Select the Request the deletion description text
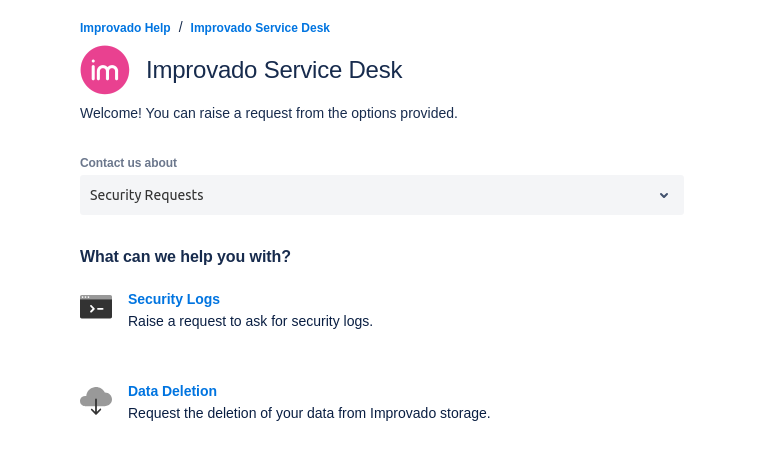The height and width of the screenshot is (472, 782). [309, 413]
